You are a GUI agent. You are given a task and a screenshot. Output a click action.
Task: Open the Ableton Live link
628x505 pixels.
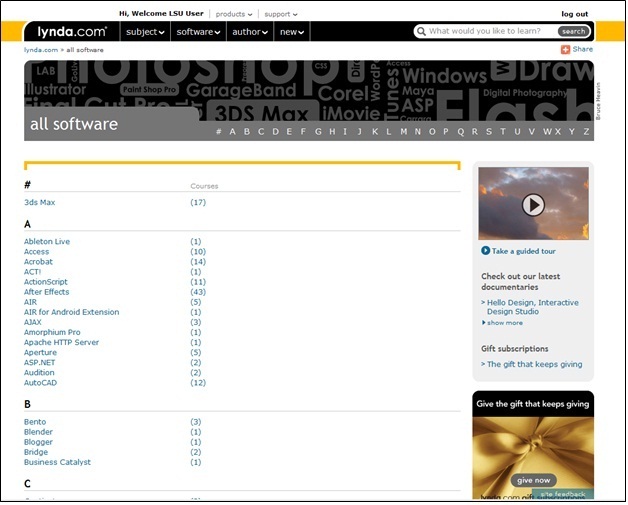point(47,241)
